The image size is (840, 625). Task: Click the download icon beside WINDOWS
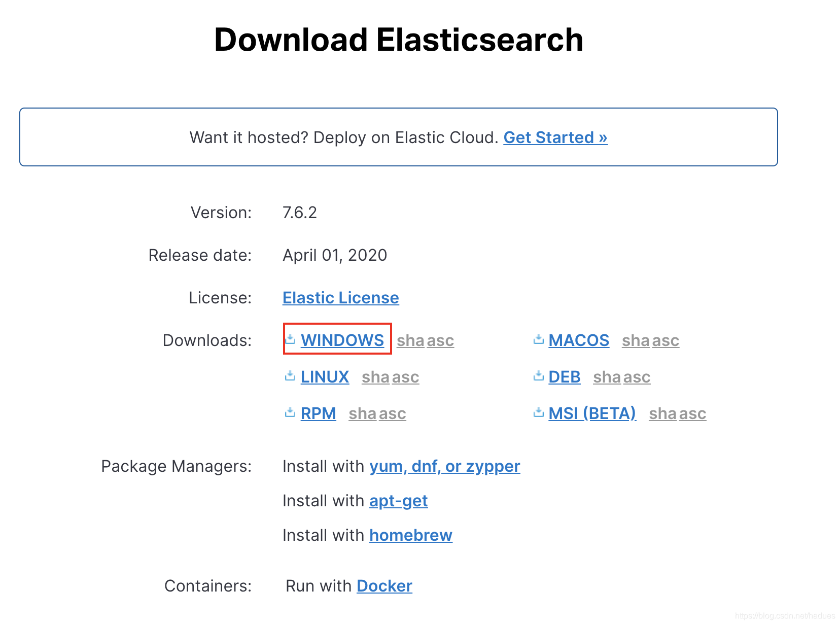pyautogui.click(x=290, y=339)
